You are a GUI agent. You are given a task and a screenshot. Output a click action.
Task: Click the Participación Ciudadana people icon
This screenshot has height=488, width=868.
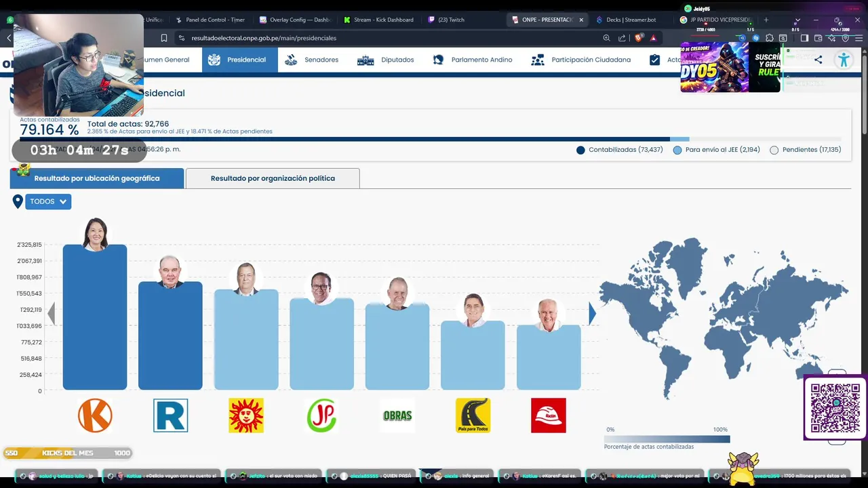click(x=538, y=60)
